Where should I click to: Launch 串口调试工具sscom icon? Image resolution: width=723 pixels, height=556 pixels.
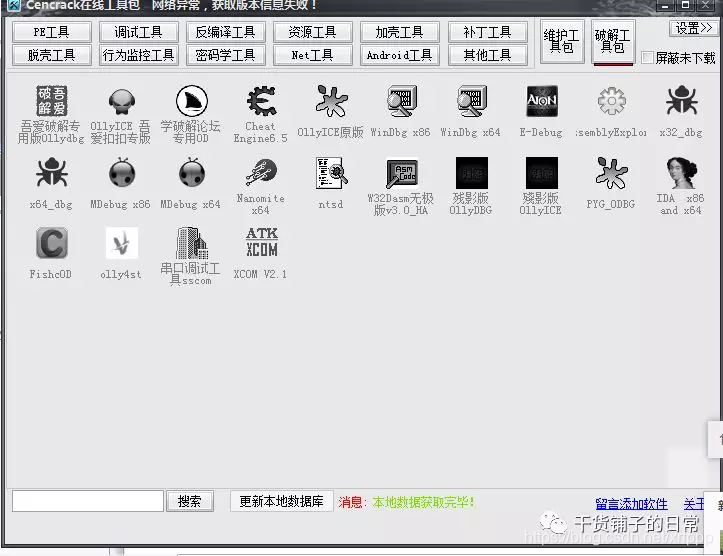(192, 243)
